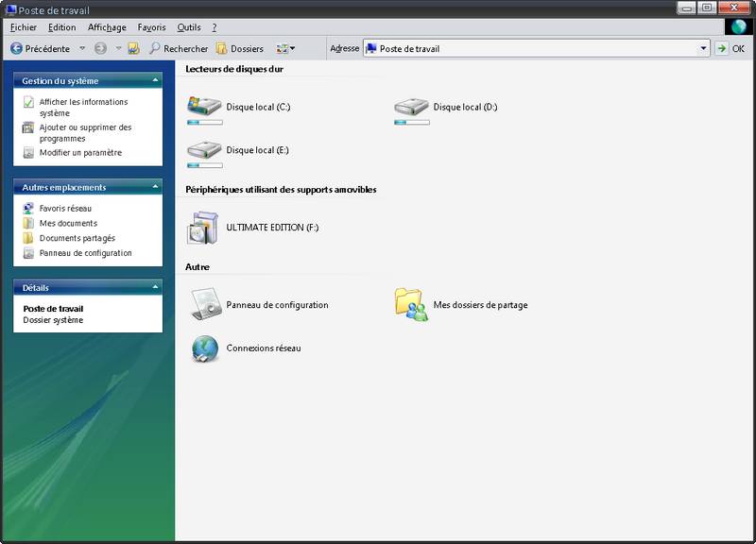Viewport: 756px width, 544px height.
Task: Open Favoris réseau link
Action: click(x=65, y=208)
